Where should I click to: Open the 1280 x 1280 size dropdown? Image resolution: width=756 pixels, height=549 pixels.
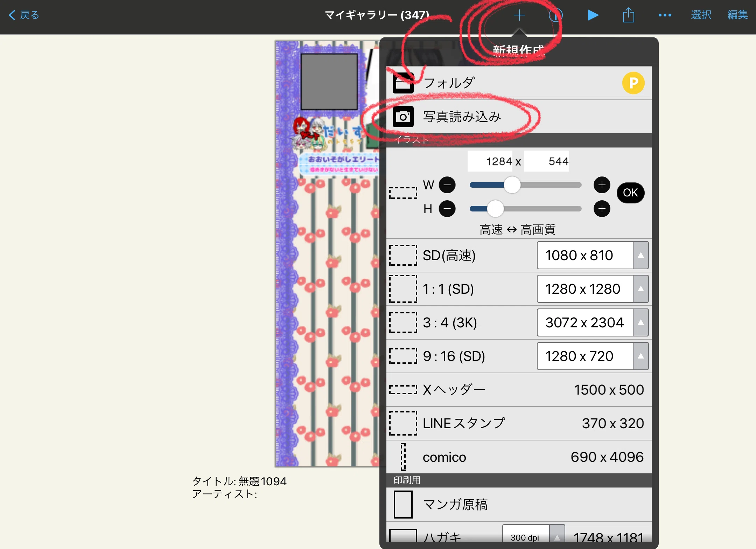click(593, 289)
